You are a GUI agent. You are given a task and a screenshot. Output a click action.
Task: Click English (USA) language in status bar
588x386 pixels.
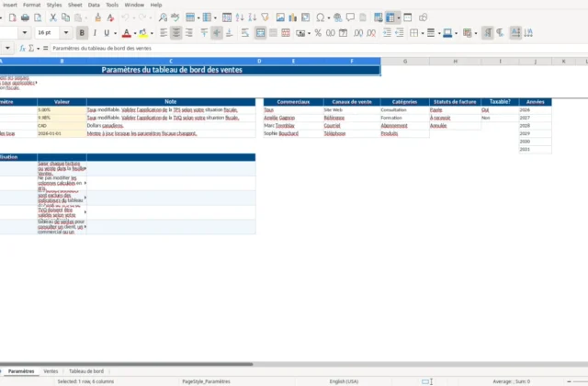pos(344,381)
